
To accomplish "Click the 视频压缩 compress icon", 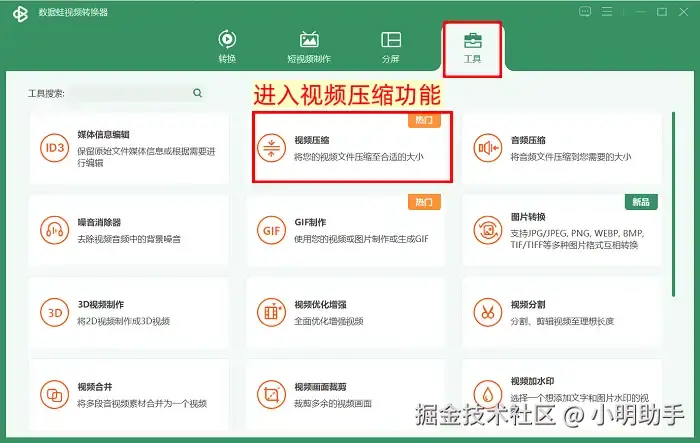I will [271, 148].
